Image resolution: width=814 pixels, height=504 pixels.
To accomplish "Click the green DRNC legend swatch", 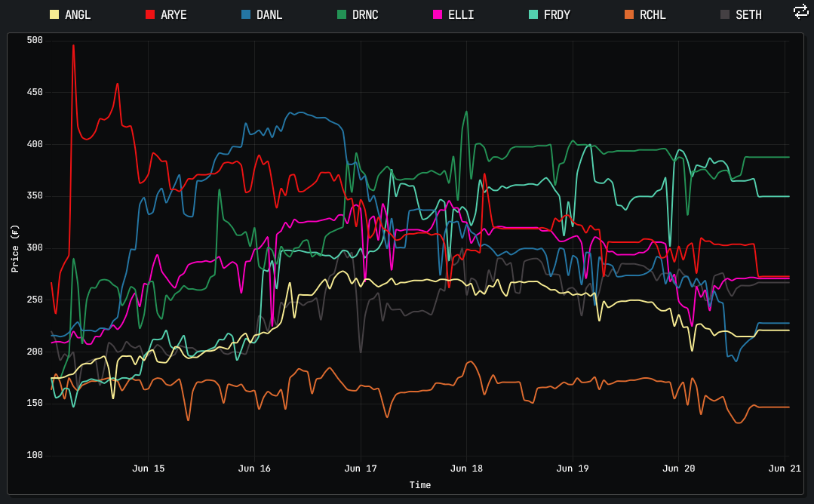I will coord(342,14).
